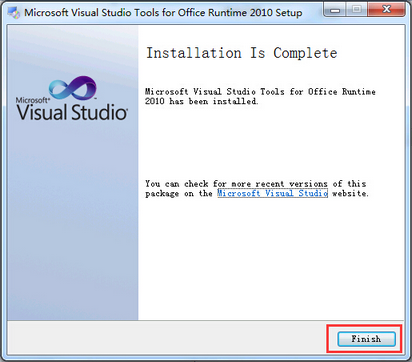
Task: Click the "Visual Studio" wordmark in the side panel
Action: coord(72,112)
